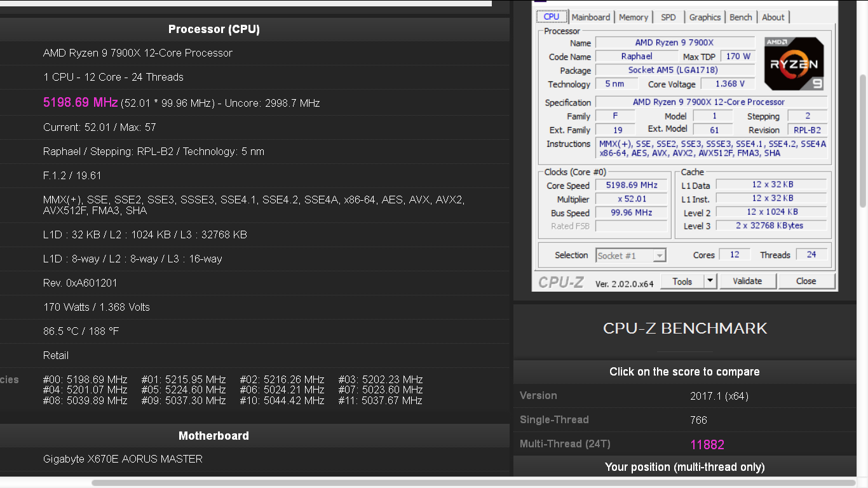The width and height of the screenshot is (868, 488).
Task: Click the Core Speed value field
Action: click(631, 186)
